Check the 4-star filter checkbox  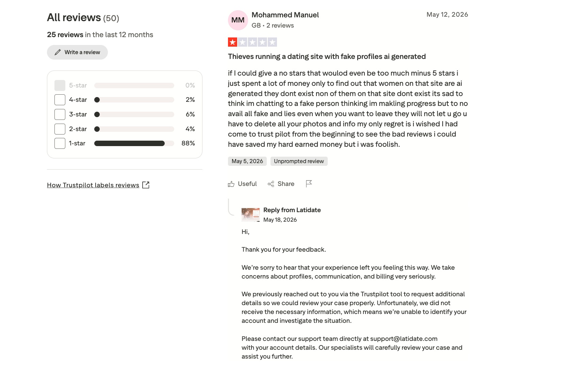(x=60, y=100)
